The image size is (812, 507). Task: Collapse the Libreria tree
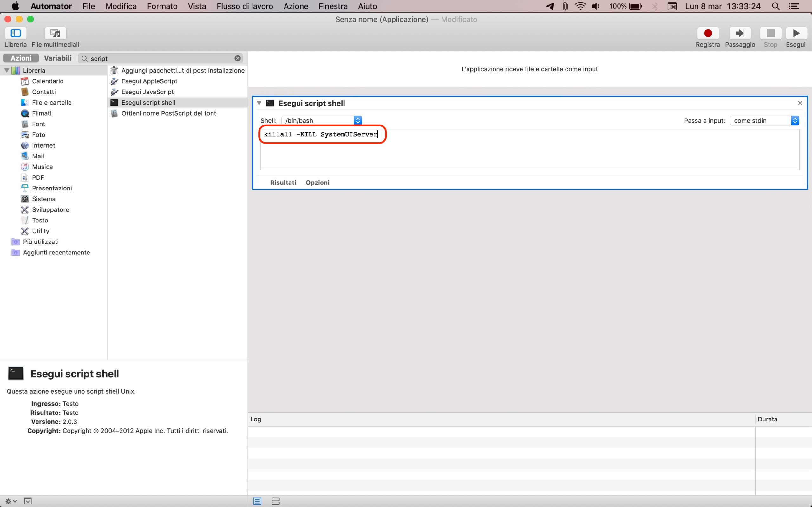6,70
